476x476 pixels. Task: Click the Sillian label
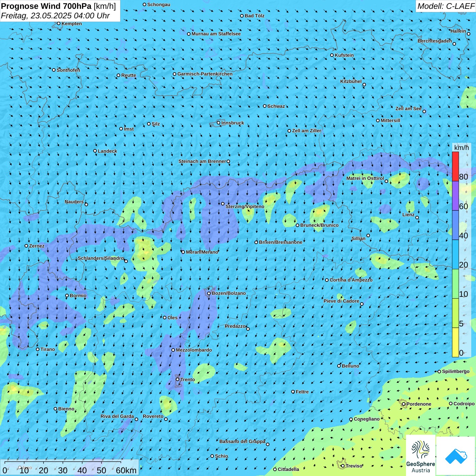click(x=358, y=238)
